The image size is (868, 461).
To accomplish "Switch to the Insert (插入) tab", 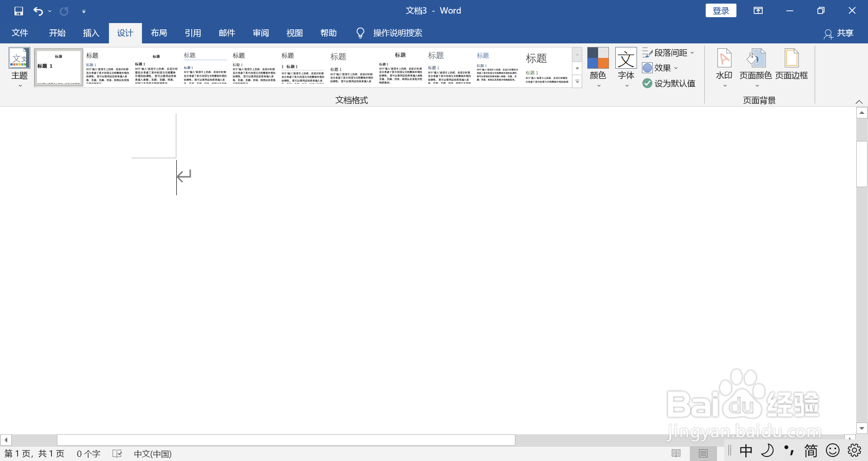I will click(x=91, y=33).
